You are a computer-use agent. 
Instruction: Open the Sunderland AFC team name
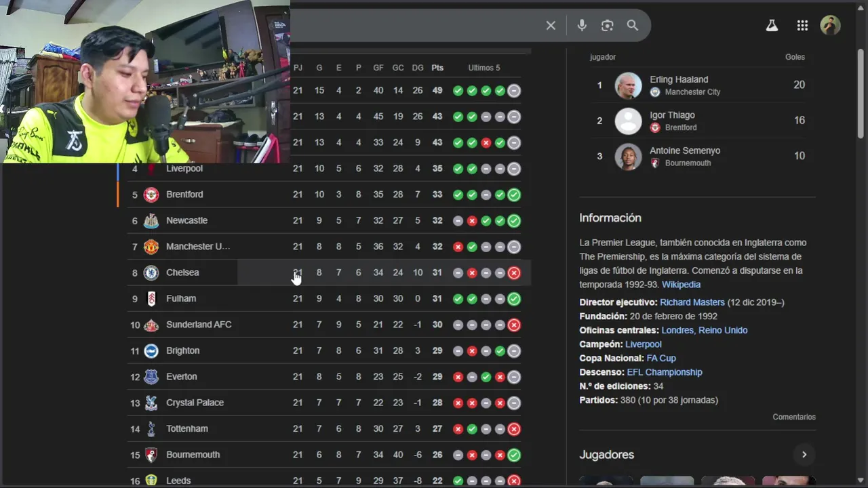[x=199, y=325]
